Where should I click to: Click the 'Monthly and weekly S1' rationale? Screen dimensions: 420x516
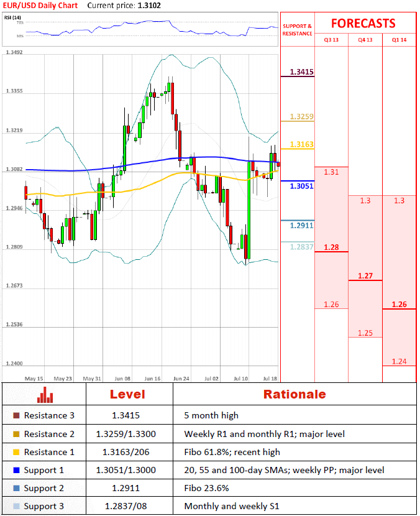pyautogui.click(x=232, y=507)
